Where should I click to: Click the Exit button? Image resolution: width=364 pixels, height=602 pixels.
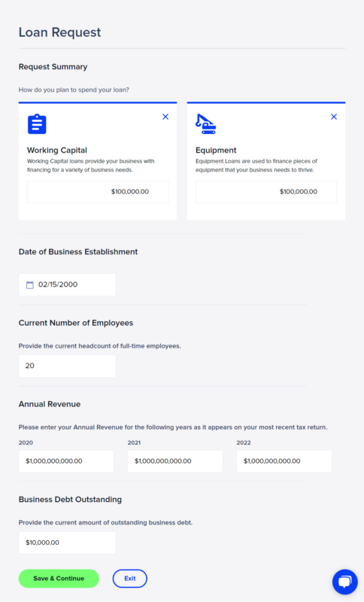(129, 579)
